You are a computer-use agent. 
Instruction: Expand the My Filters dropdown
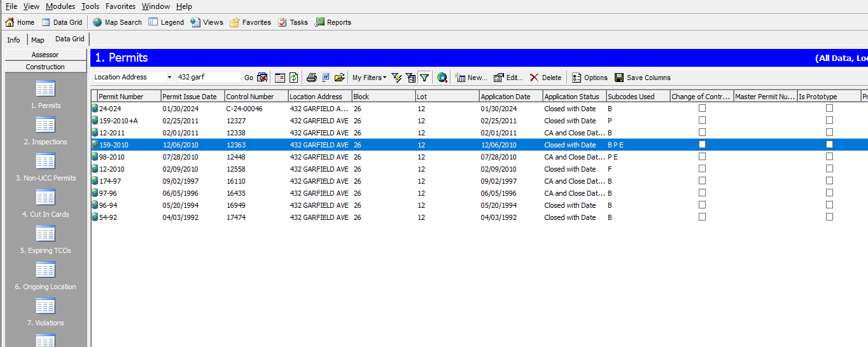[x=369, y=78]
